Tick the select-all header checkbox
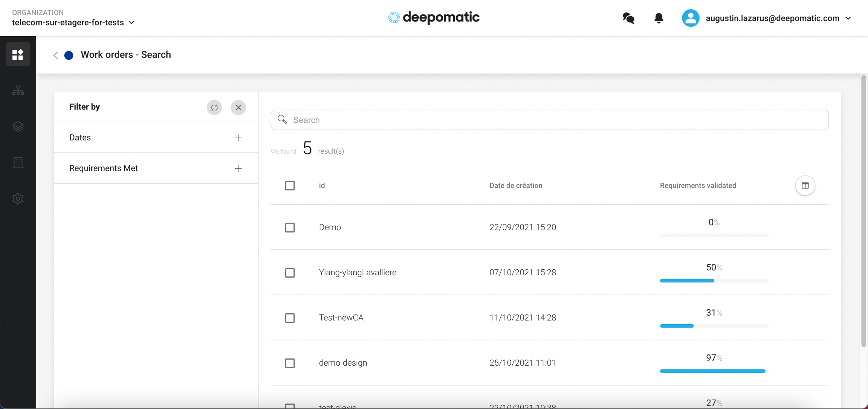868x409 pixels. tap(290, 185)
